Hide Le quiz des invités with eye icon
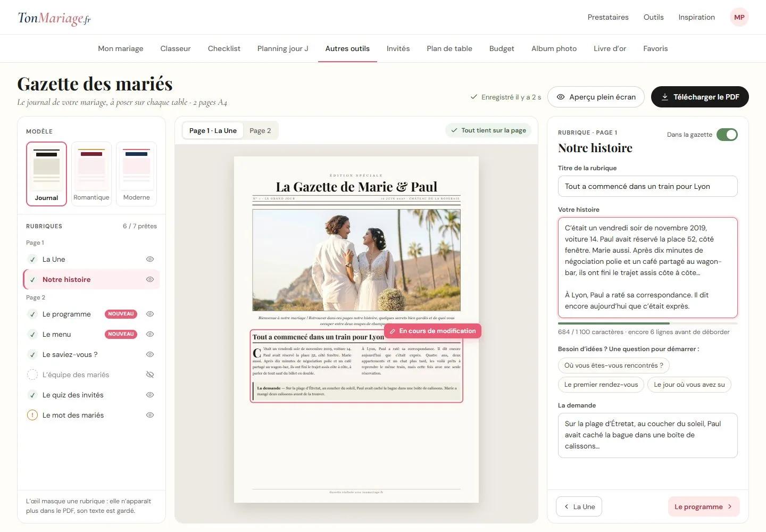Image resolution: width=766 pixels, height=532 pixels. [x=150, y=395]
